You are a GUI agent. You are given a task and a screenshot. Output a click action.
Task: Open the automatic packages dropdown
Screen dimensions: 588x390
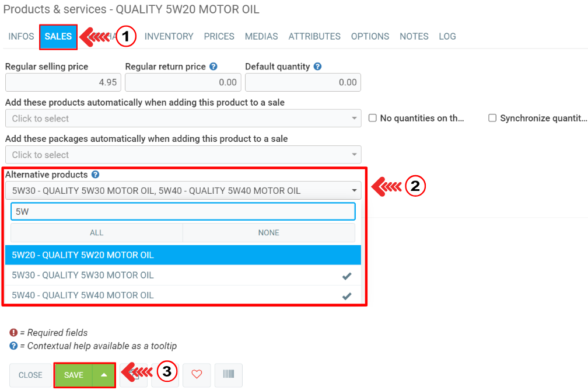[183, 155]
